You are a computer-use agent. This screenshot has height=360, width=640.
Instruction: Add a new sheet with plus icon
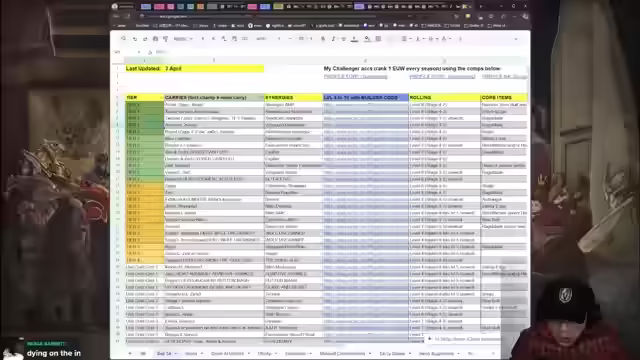[x=130, y=353]
